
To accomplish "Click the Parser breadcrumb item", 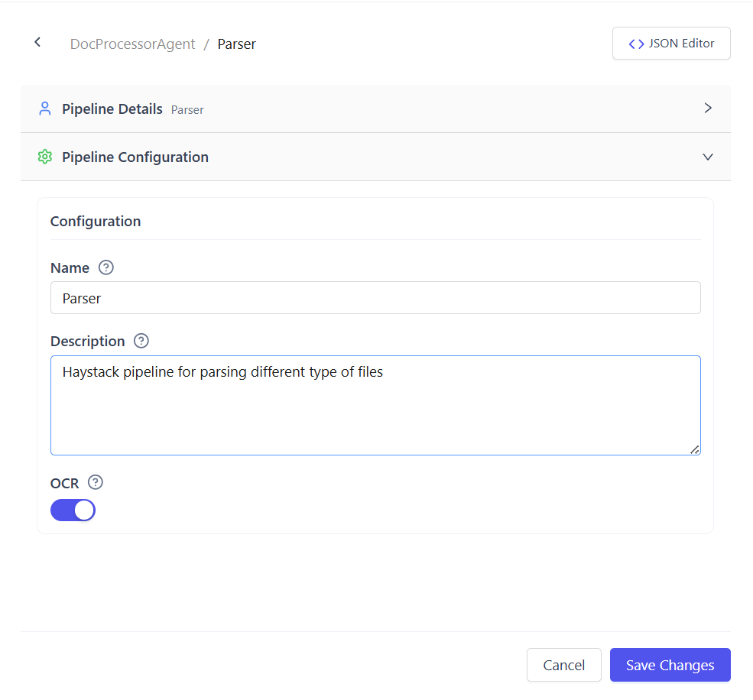I will tap(236, 44).
